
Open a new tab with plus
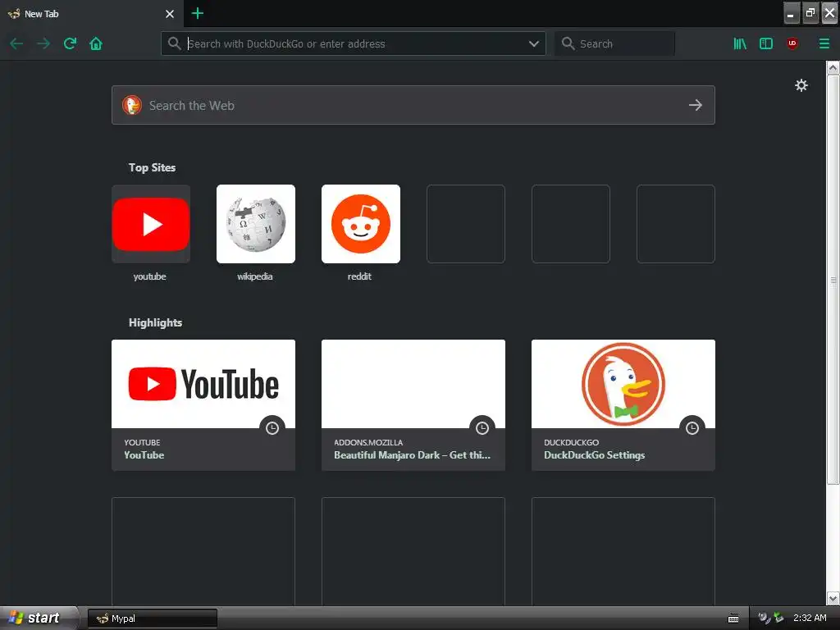(197, 13)
